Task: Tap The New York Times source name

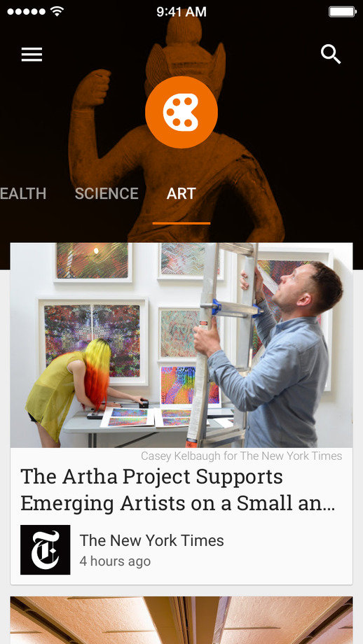Action: (x=151, y=540)
